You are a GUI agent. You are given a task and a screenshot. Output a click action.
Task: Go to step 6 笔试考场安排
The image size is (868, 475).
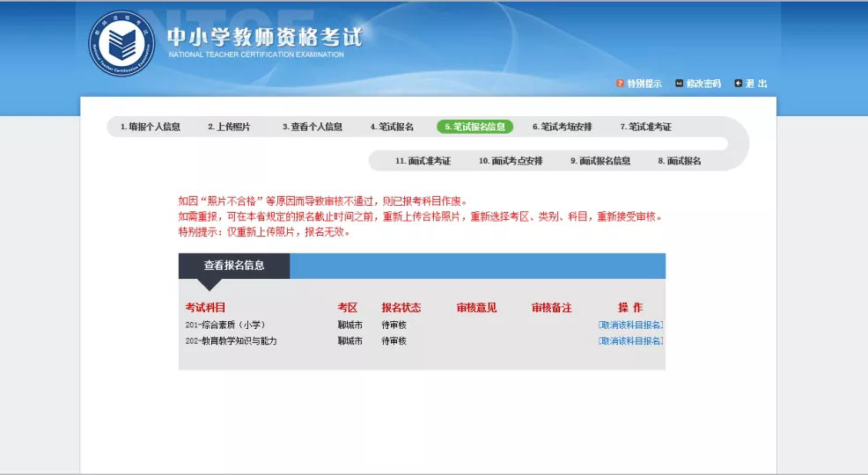click(x=562, y=127)
